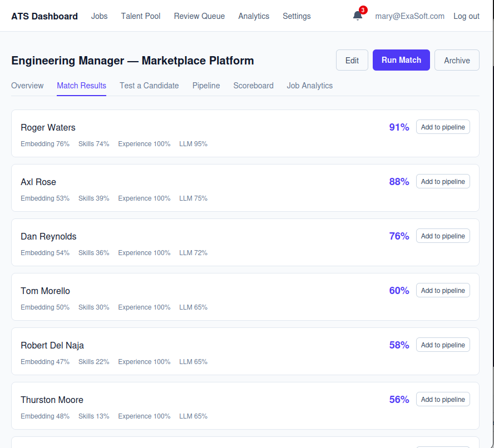Click the name Dan Reynolds
The width and height of the screenshot is (494, 448).
click(x=48, y=236)
